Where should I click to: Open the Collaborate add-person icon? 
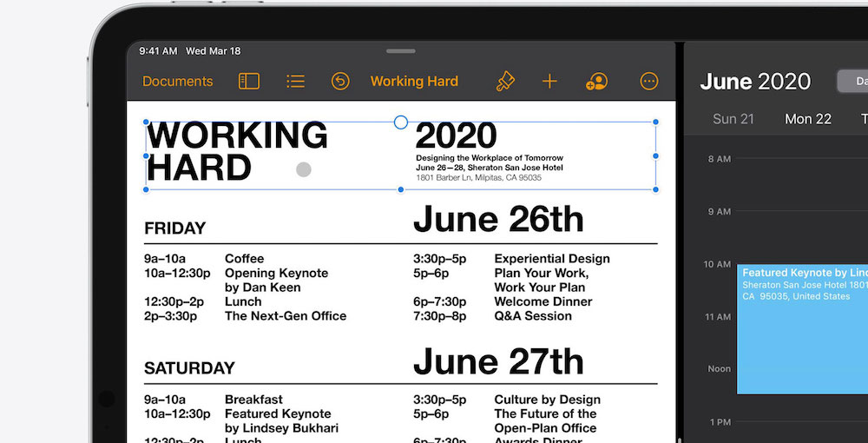coord(597,82)
